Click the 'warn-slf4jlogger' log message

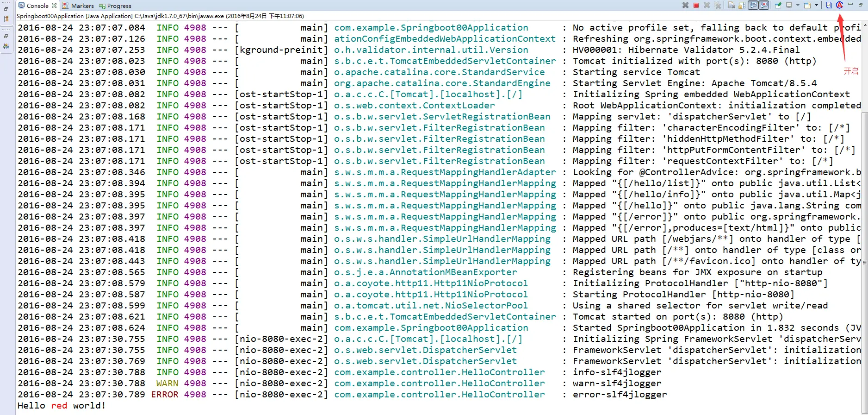coord(617,384)
